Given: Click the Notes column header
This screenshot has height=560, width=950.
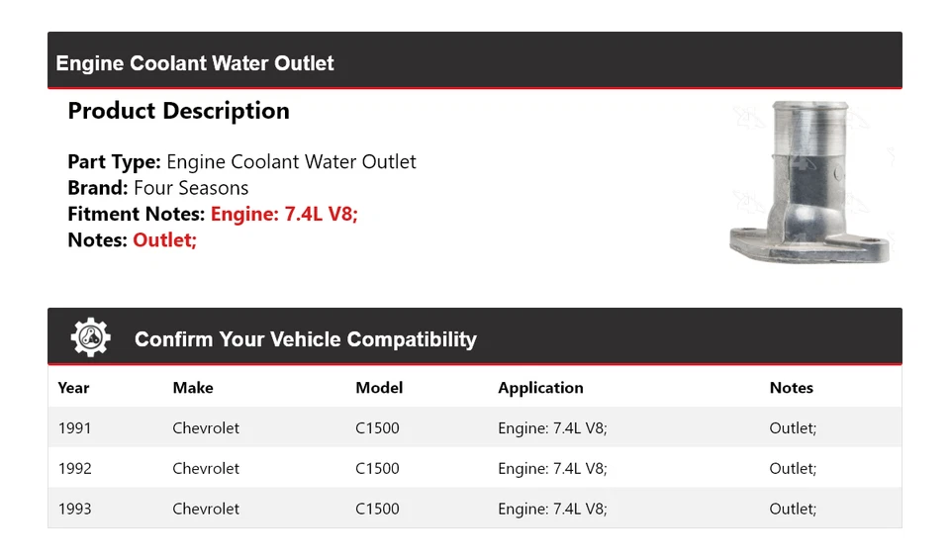Looking at the screenshot, I should pyautogui.click(x=791, y=388).
